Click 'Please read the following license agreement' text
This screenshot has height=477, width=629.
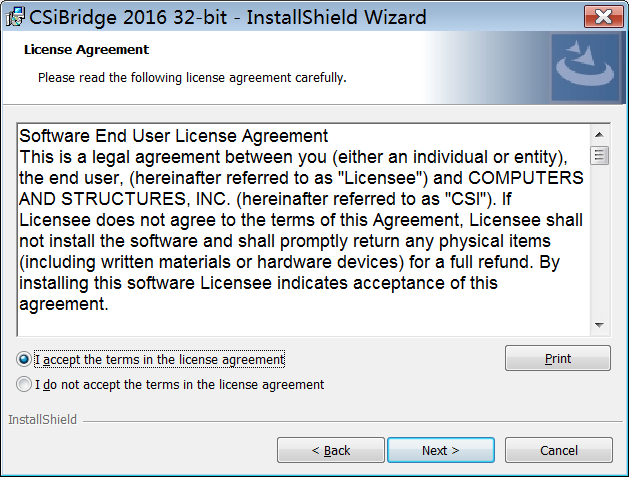click(192, 77)
